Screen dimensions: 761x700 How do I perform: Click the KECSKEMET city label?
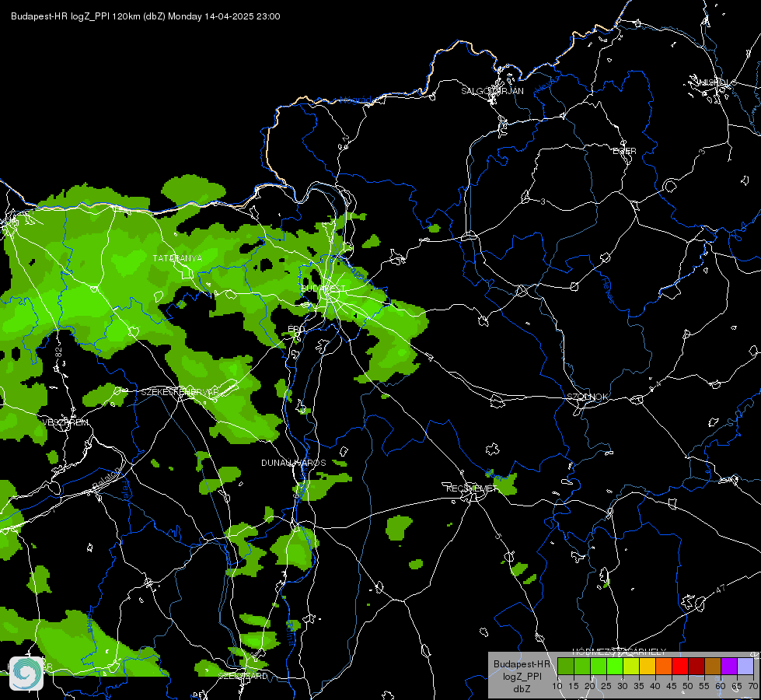point(472,488)
